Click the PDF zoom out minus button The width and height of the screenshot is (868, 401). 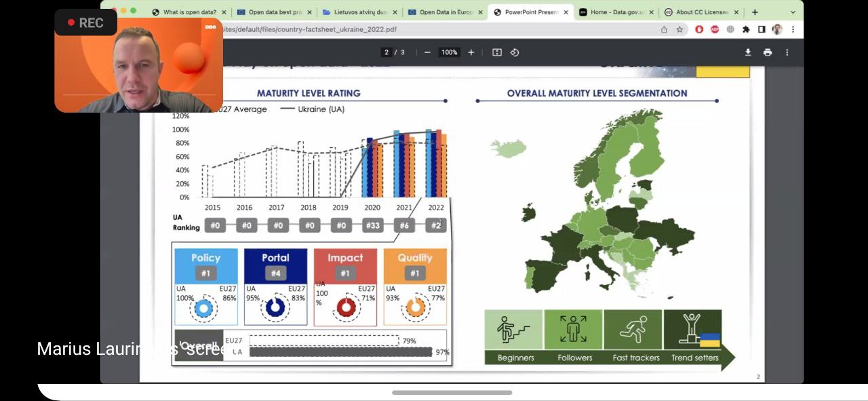click(x=427, y=52)
